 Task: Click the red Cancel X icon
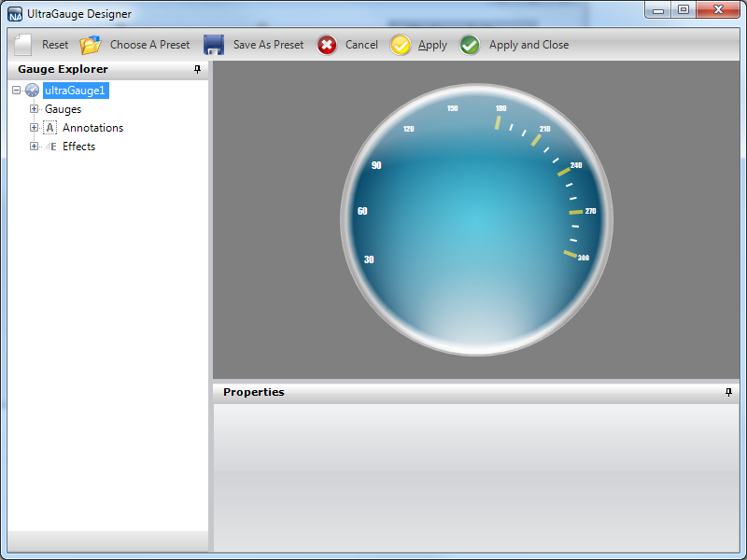[327, 45]
